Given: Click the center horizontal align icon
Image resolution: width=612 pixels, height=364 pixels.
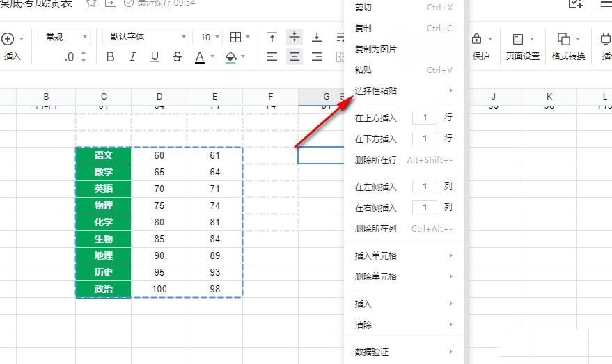Looking at the screenshot, I should tap(295, 57).
